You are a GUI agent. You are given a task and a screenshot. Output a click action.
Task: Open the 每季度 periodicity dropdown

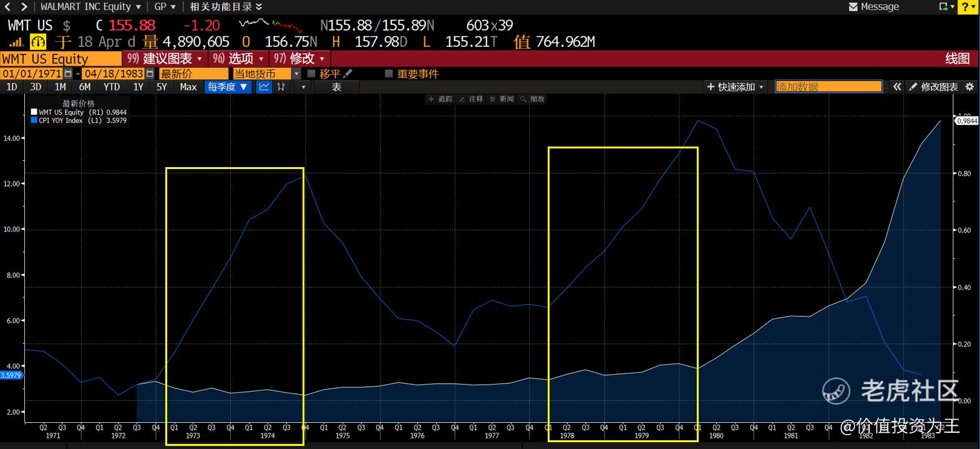tap(228, 87)
